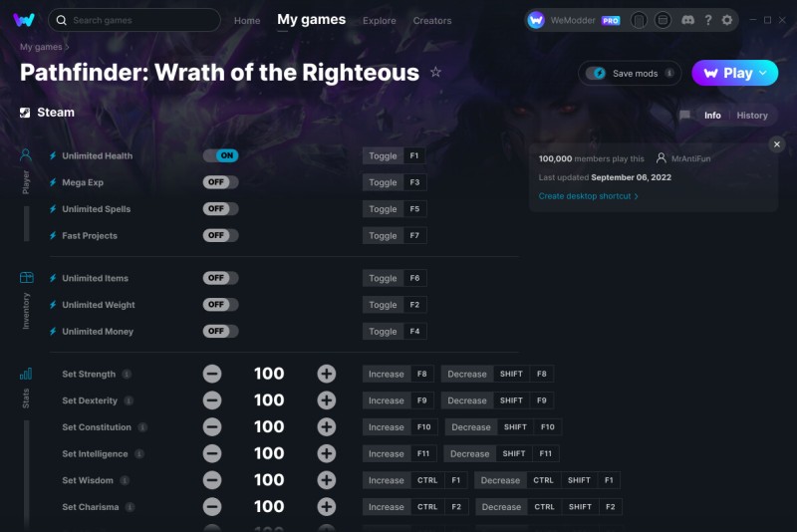797x532 pixels.
Task: Enable the Mega Exp toggle
Action: tap(220, 182)
